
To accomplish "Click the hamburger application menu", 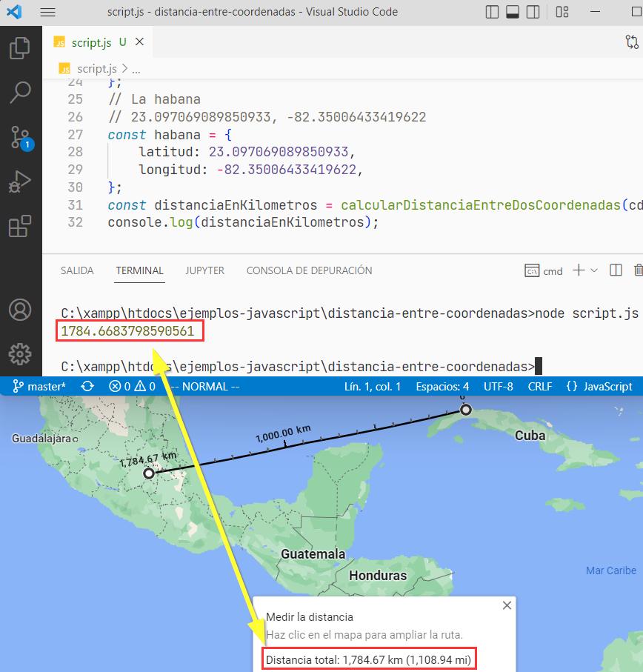I will [47, 12].
